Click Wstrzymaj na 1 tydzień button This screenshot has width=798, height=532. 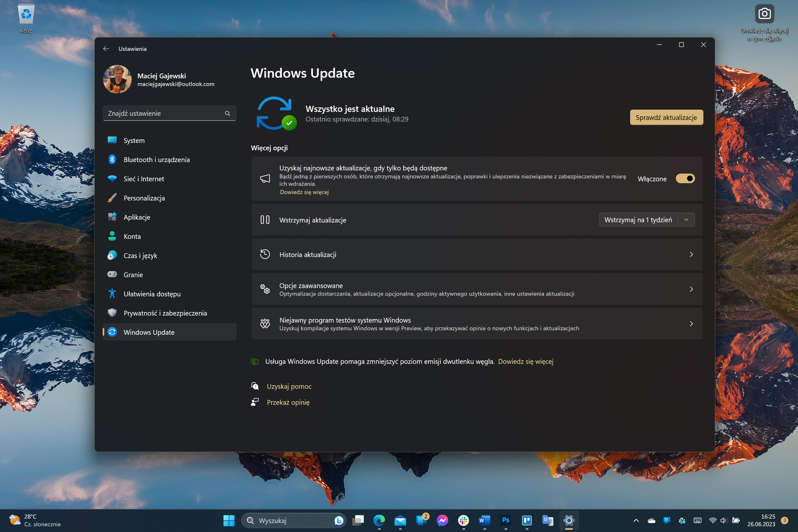638,220
